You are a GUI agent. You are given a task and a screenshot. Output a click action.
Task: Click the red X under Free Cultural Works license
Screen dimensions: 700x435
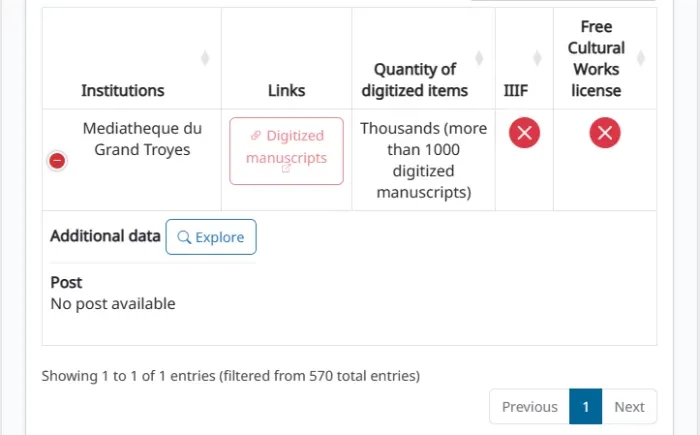(x=605, y=133)
